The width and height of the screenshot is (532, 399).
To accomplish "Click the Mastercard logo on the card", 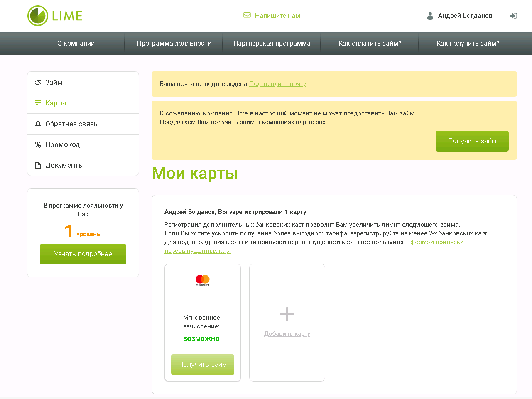I will point(203,280).
